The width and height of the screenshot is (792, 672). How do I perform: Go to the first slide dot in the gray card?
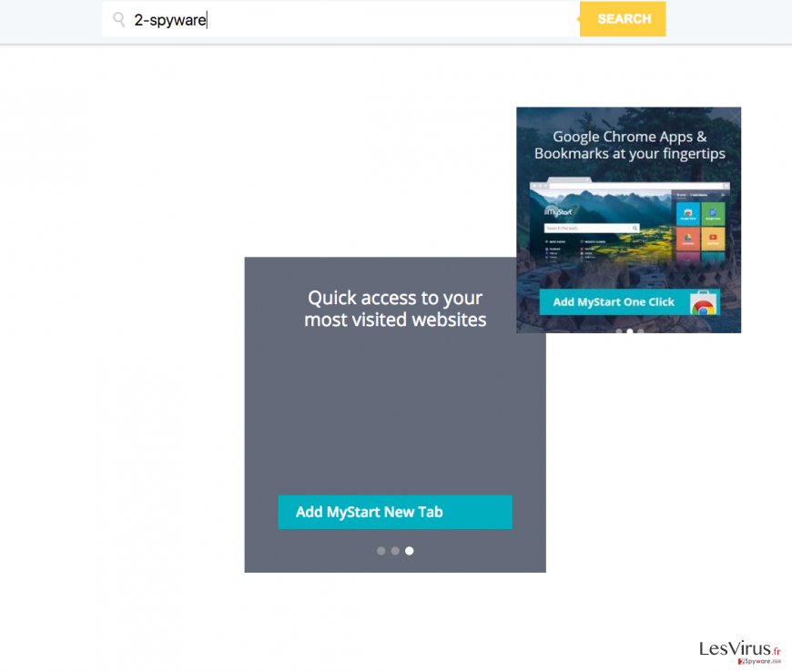click(x=381, y=551)
